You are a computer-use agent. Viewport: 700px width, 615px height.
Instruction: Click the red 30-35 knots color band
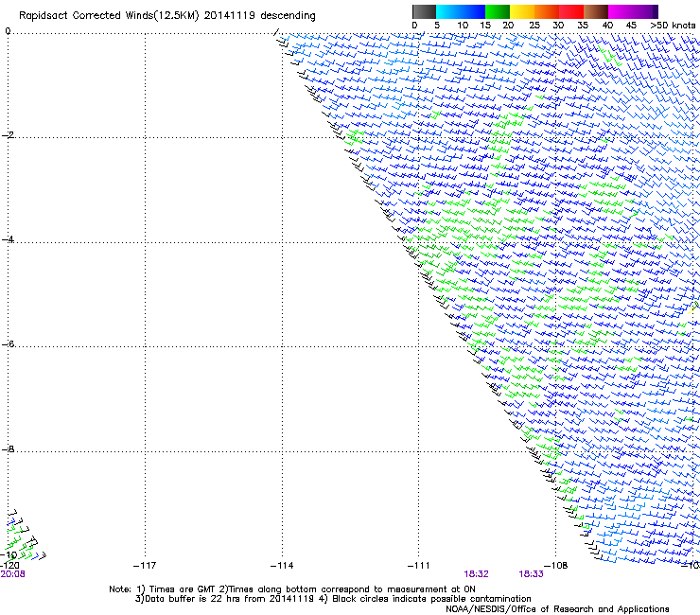click(x=571, y=11)
